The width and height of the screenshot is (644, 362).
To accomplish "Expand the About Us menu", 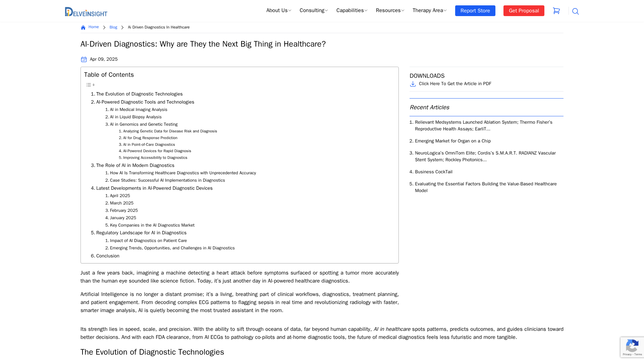I will (x=278, y=10).
